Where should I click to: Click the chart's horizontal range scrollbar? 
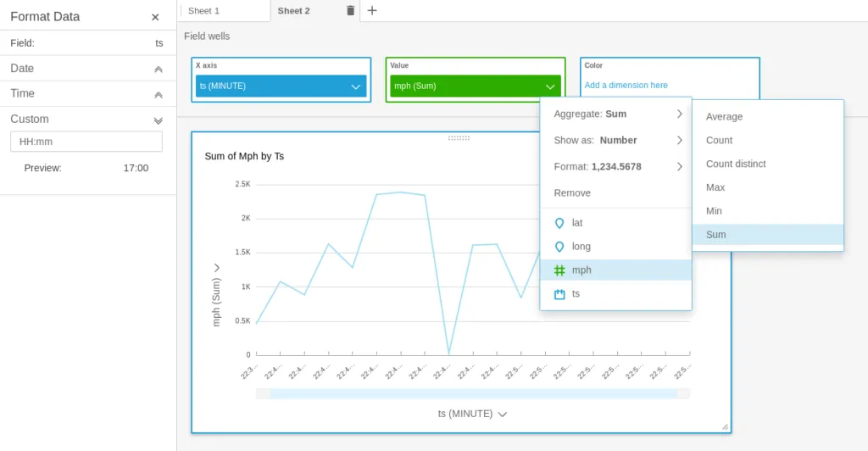tap(472, 393)
